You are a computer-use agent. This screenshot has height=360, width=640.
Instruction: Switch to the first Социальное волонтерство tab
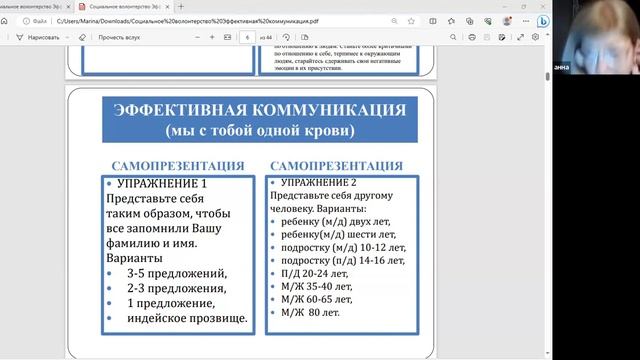click(31, 7)
